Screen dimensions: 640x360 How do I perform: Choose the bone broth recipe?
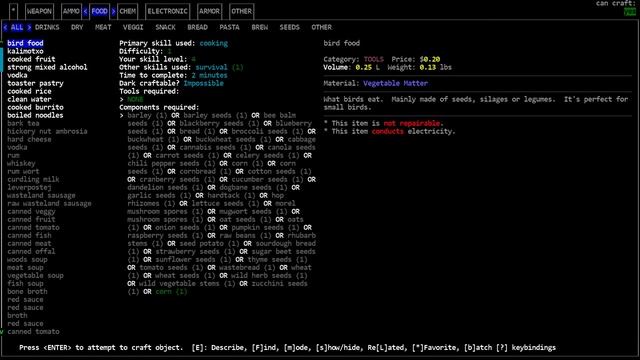point(27,291)
